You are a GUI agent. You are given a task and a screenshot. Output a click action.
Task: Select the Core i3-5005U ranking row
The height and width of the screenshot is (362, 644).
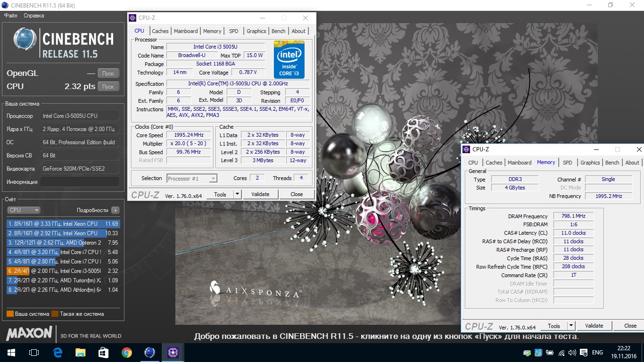[63, 271]
